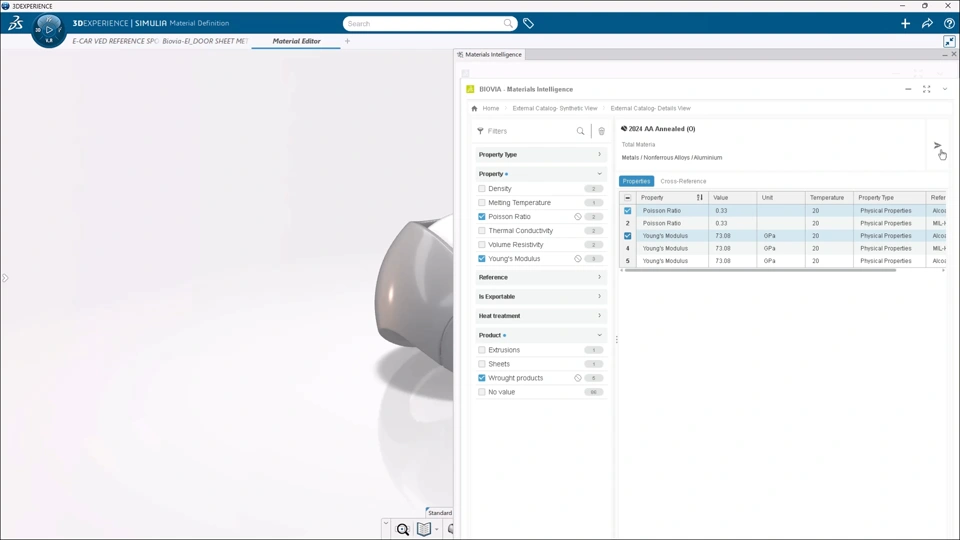
Task: Check the Melting Temperature checkbox
Action: point(482,203)
